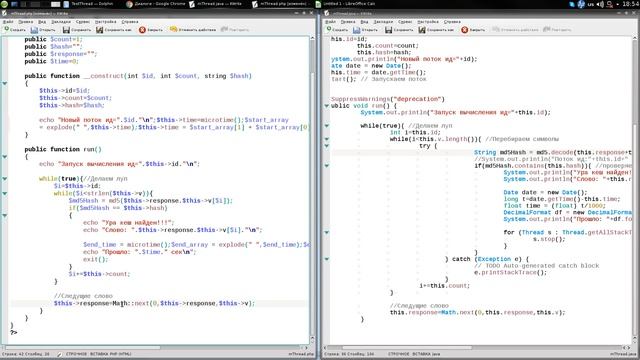Viewport: 640px width, 360px height.
Task: Open the green application launcher in the panel
Action: 4,4
